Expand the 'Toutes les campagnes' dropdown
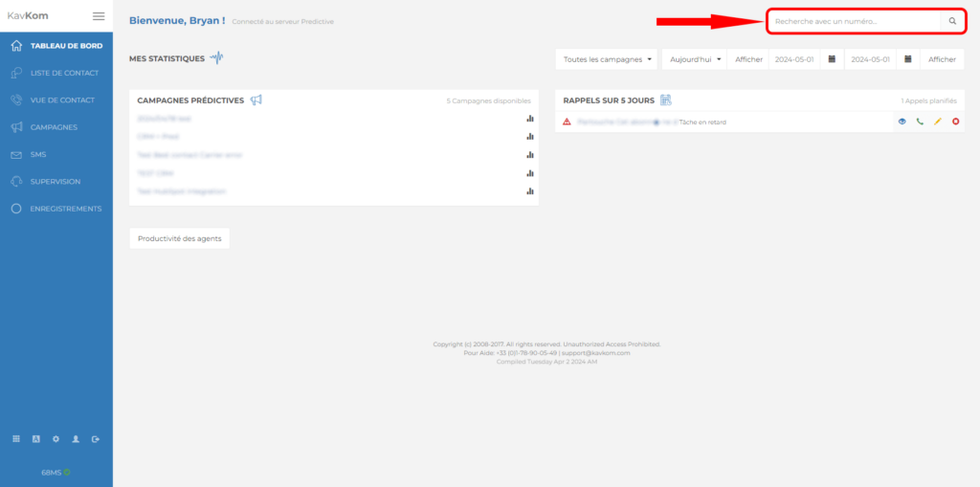The image size is (980, 487). [607, 59]
